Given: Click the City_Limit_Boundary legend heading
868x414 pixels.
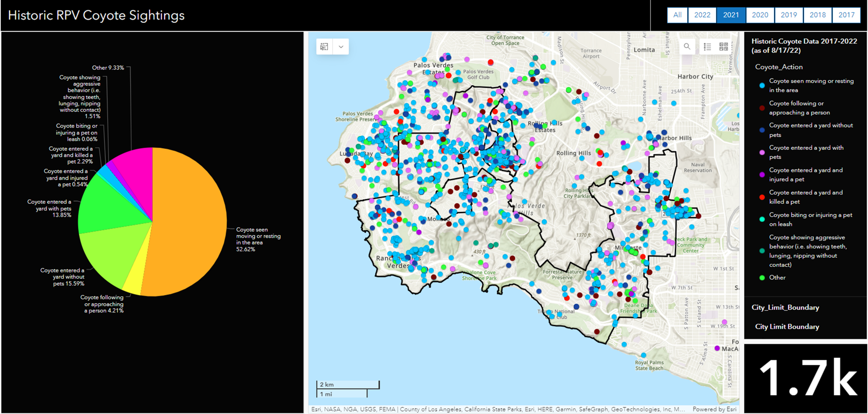Looking at the screenshot, I should click(x=785, y=307).
